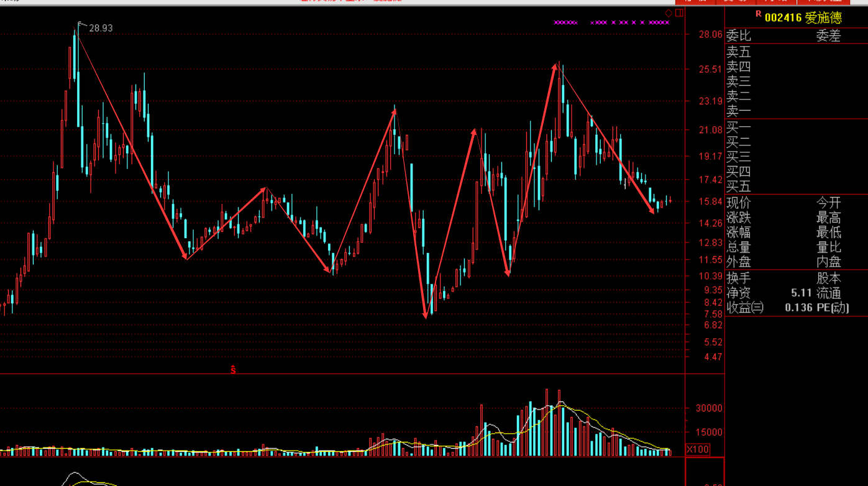The width and height of the screenshot is (868, 486).
Task: Select the 卖三 order row
Action: click(797, 81)
